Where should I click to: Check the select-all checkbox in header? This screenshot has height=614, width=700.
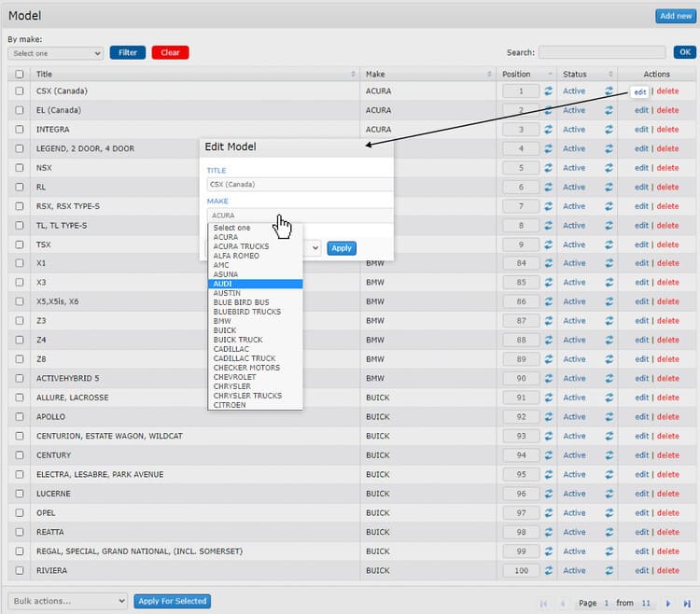tap(20, 74)
